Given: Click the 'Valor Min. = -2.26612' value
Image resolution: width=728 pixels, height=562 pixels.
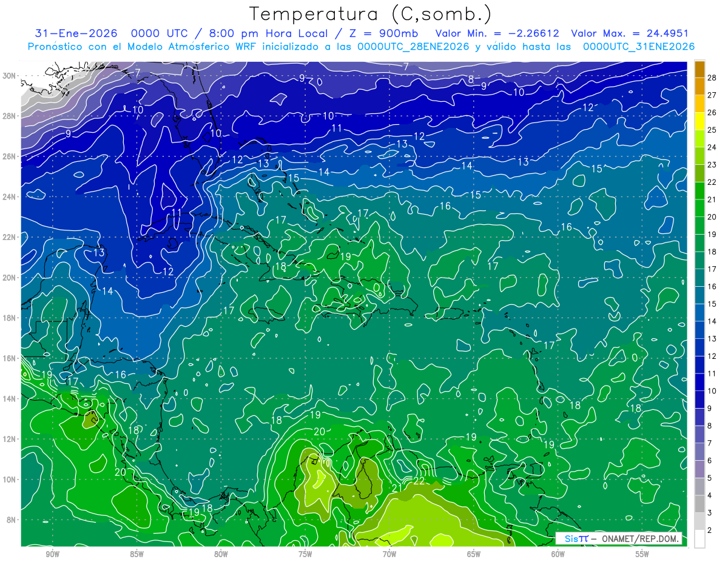Looking at the screenshot, I should point(497,33).
